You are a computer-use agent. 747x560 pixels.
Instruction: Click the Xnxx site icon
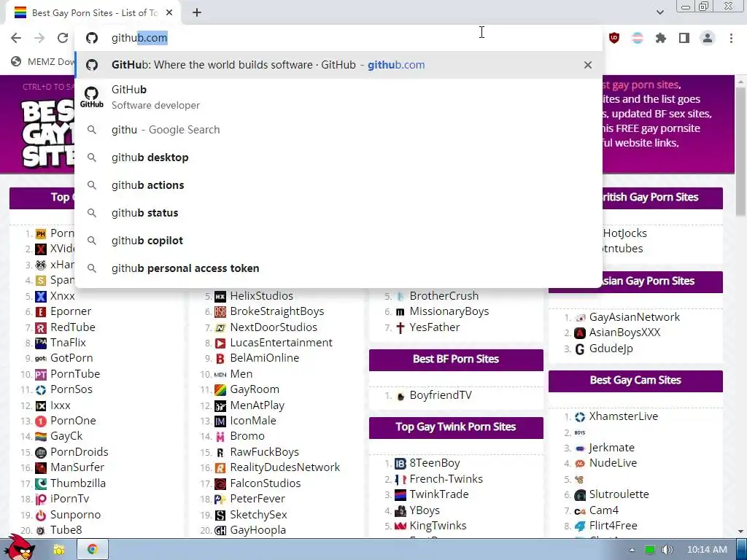click(41, 296)
